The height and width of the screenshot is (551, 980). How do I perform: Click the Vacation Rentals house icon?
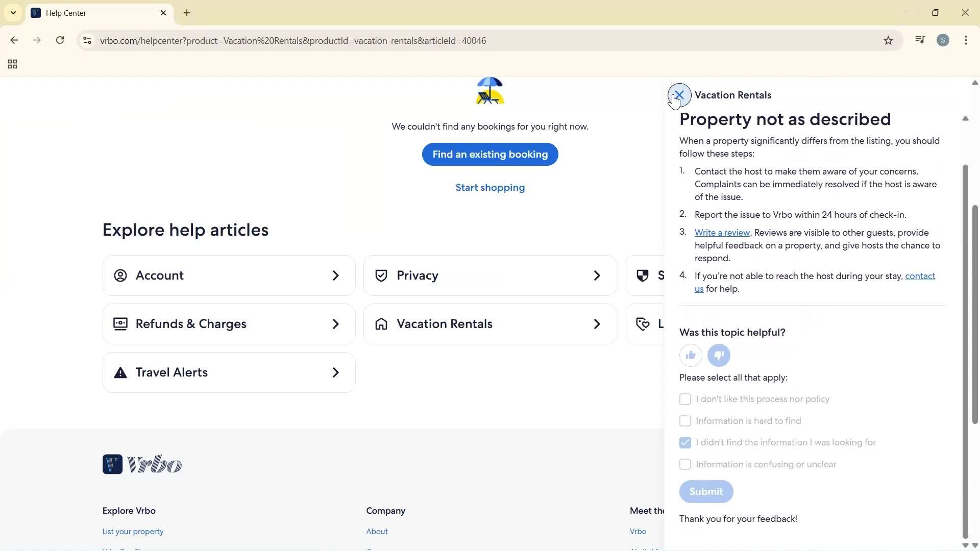click(x=381, y=323)
